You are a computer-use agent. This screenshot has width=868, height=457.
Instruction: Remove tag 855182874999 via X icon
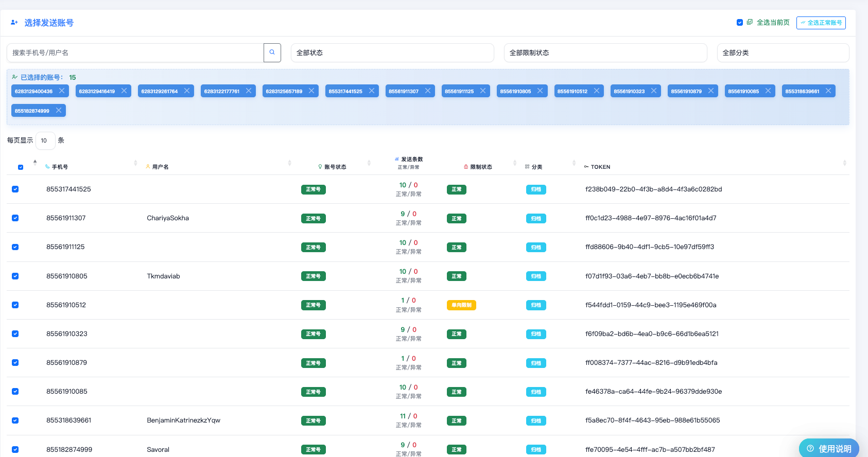[59, 110]
